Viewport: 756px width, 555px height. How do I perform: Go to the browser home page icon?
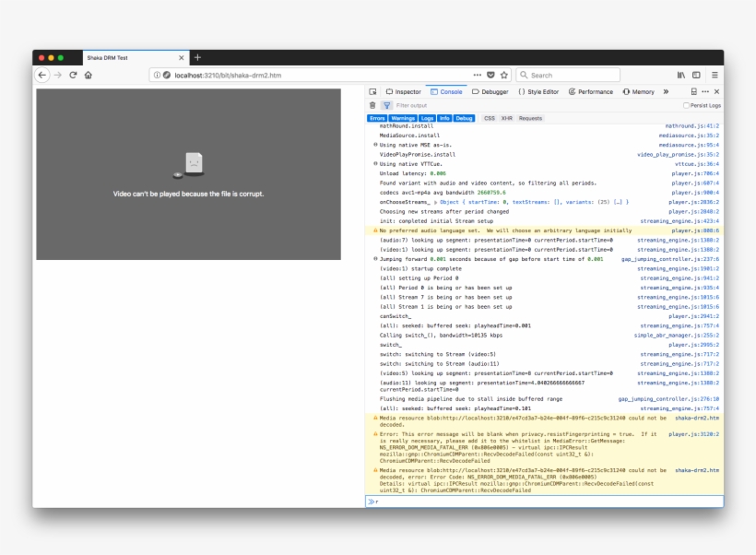coord(89,75)
